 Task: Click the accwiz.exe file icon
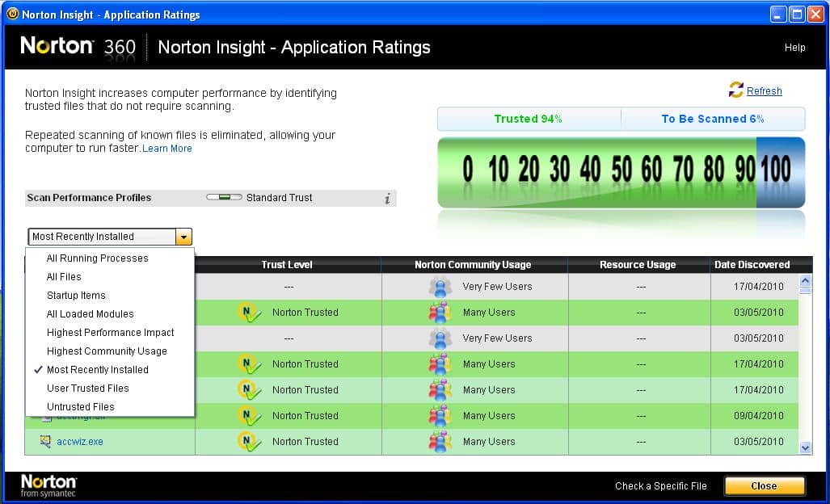(x=46, y=441)
